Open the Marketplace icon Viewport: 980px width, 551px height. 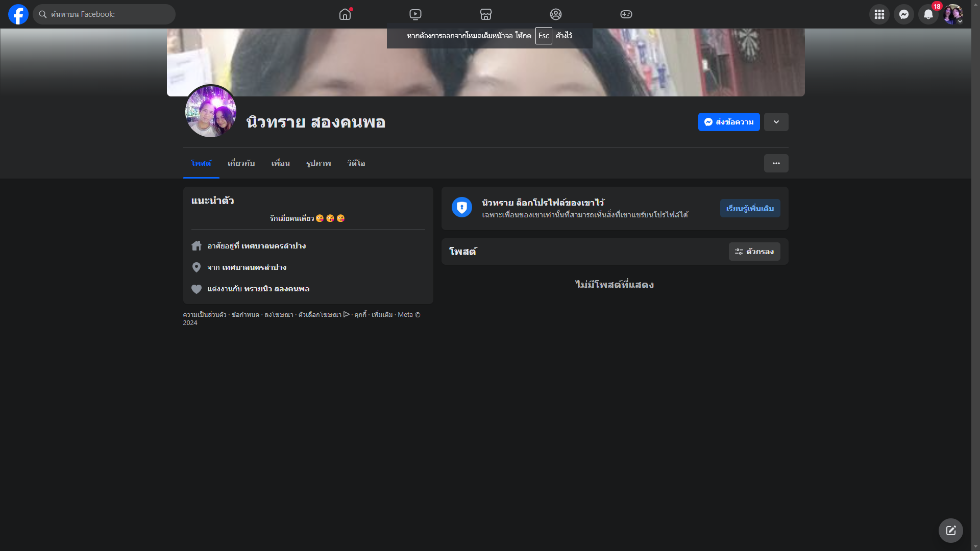[486, 14]
